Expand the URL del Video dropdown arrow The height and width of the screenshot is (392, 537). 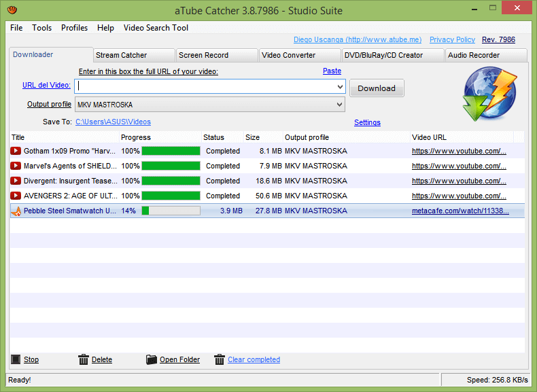[340, 86]
